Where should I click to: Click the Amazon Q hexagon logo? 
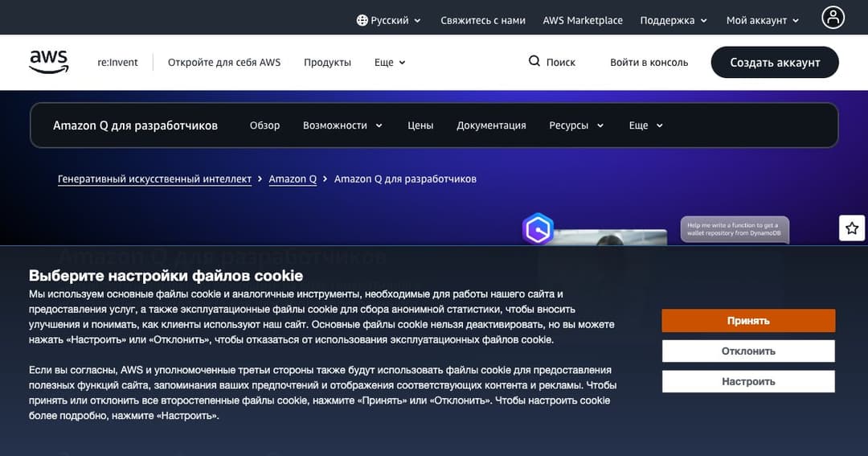(x=538, y=229)
